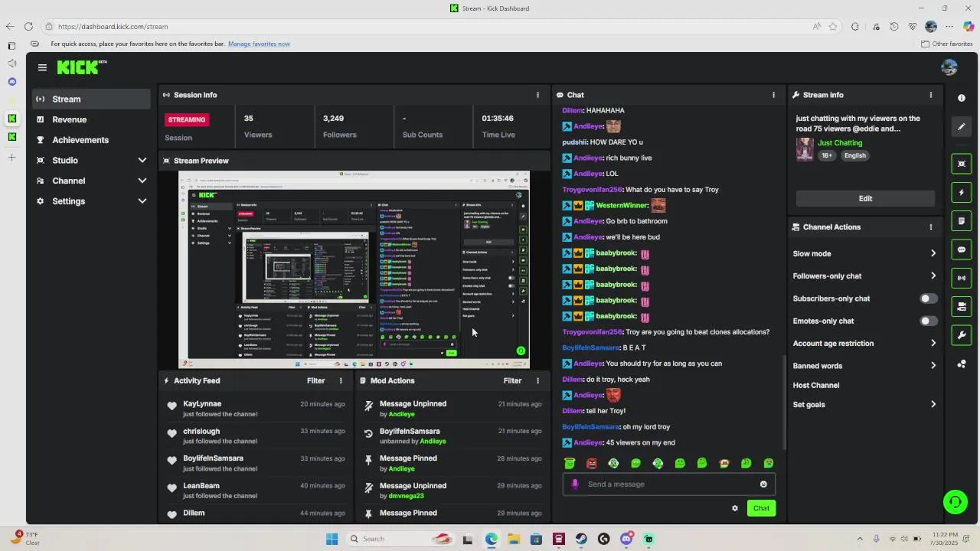The image size is (980, 551).
Task: Toggle the channel actions widget icon
Action: (x=962, y=307)
